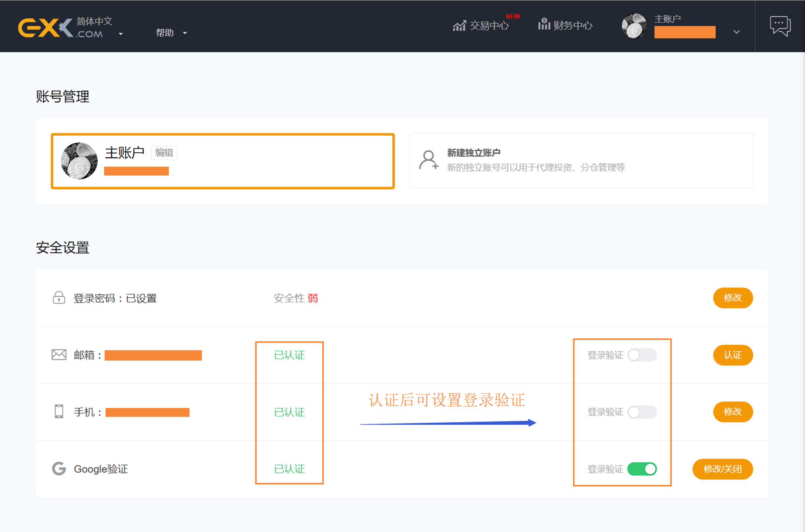Click 编辑 next to 主账户
This screenshot has width=805, height=532.
tap(164, 153)
